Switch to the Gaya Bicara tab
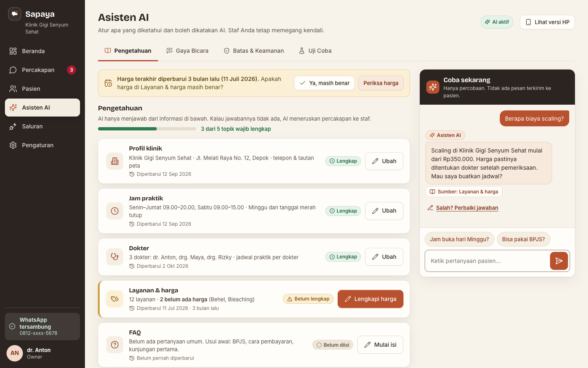 187,51
